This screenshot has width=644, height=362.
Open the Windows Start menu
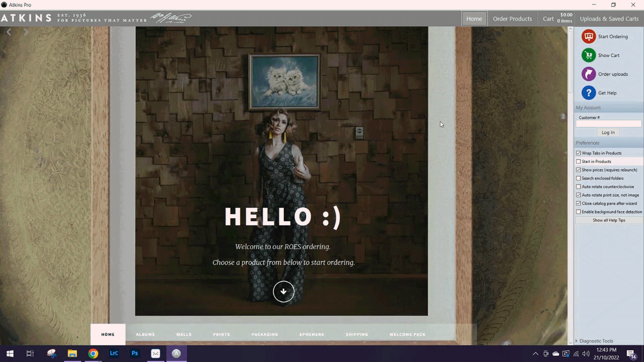pos(10,353)
